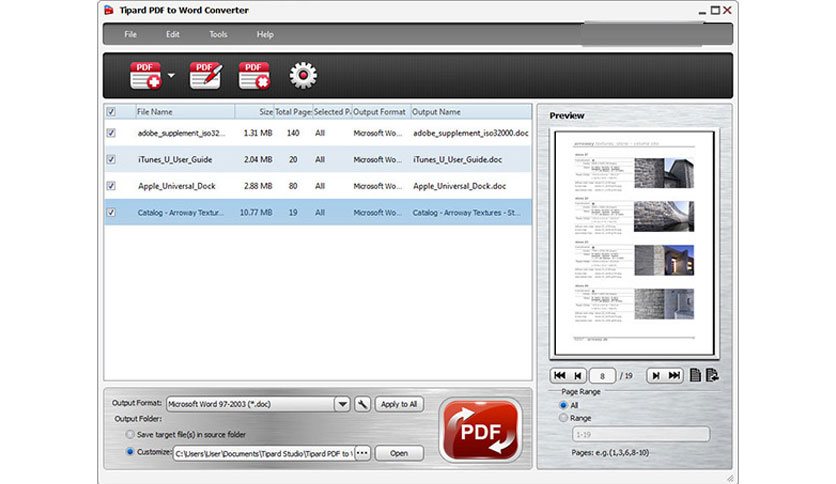Uncheck the Apple_Universal_Dock checkbox
This screenshot has height=484, width=836.
(111, 186)
